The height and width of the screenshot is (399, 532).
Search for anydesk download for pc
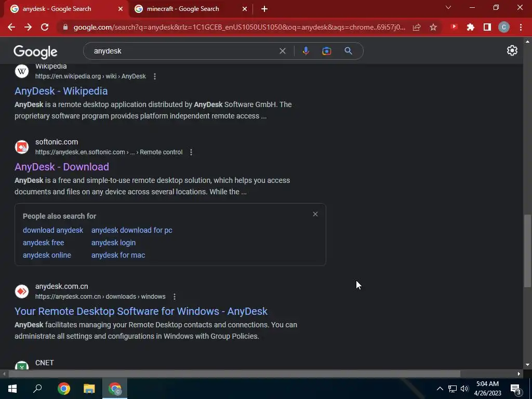pos(131,230)
